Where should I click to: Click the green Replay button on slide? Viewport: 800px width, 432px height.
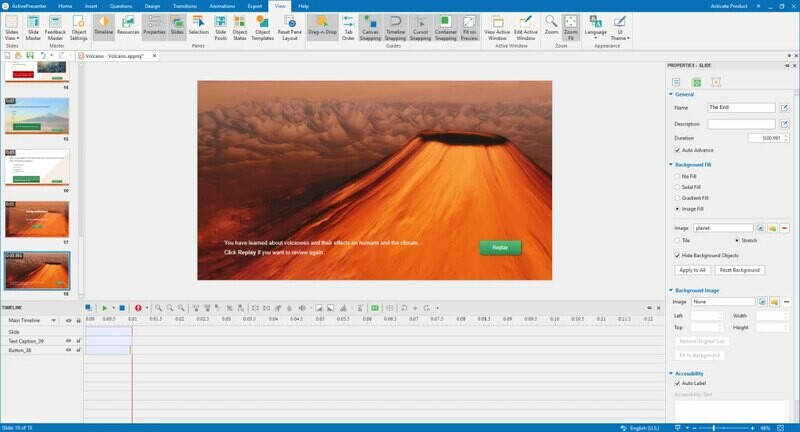pyautogui.click(x=500, y=247)
